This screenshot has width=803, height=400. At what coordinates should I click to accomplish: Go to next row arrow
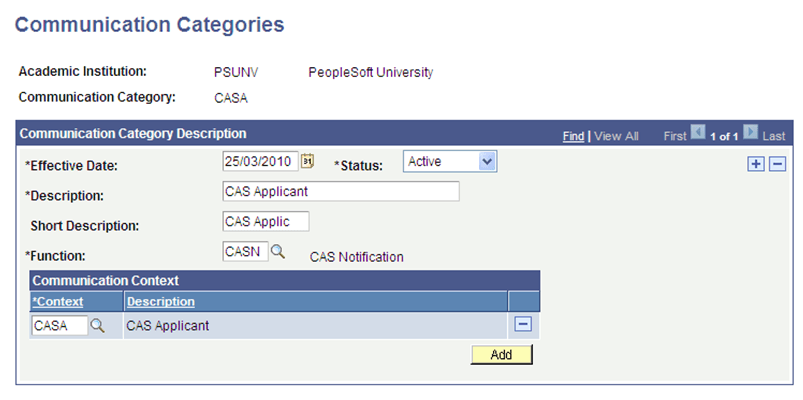coord(751,133)
